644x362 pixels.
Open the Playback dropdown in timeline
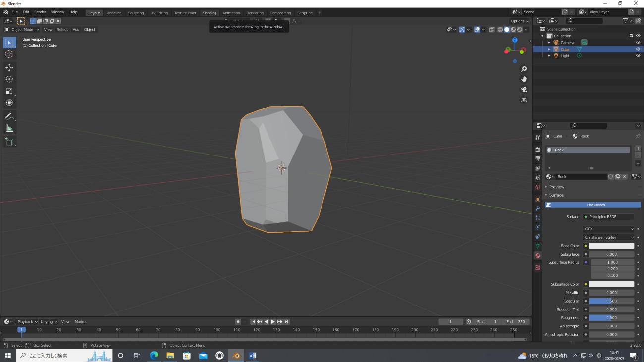(27, 322)
